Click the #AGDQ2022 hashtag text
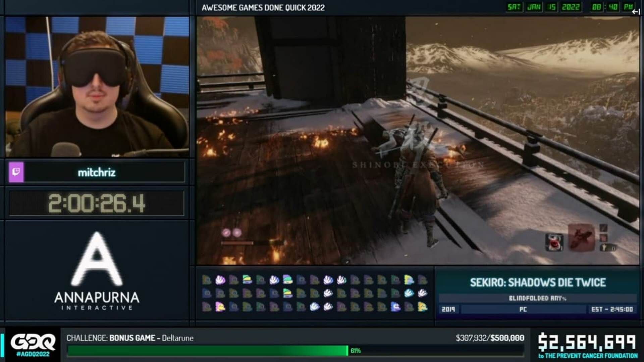Screen dimensions: 644x362 click(33, 354)
